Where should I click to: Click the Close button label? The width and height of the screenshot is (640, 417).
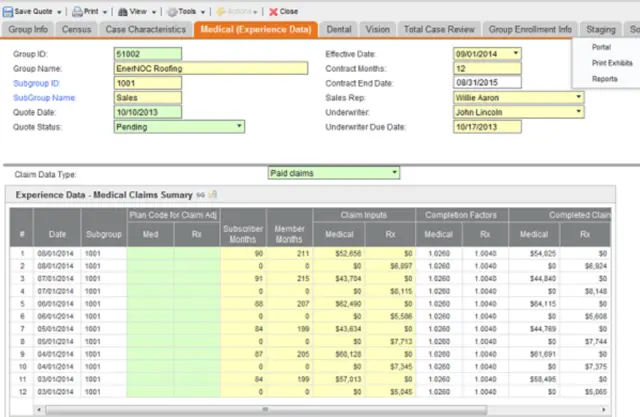tap(289, 11)
